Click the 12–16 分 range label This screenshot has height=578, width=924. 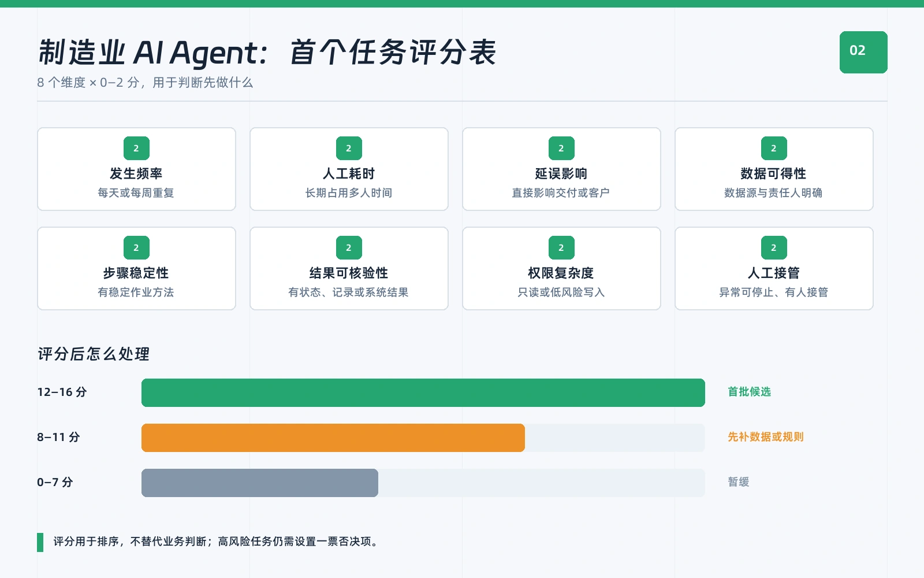62,392
